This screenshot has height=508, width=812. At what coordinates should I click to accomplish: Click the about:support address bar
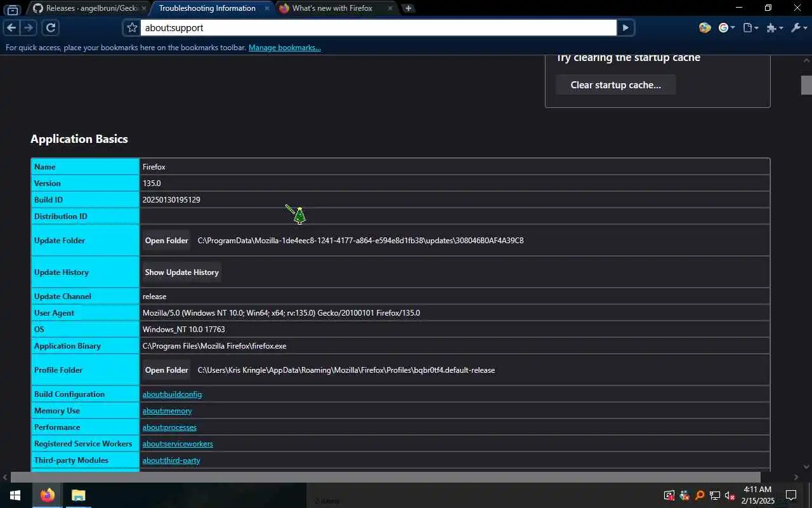point(378,28)
